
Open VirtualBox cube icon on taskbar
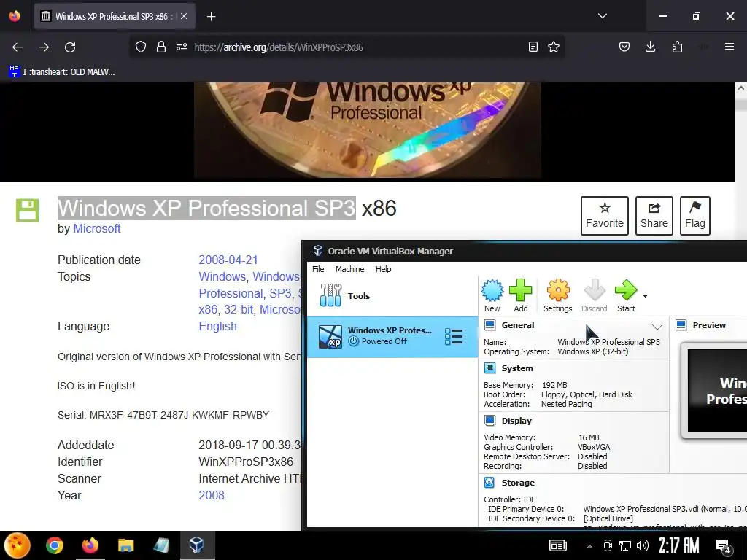pyautogui.click(x=196, y=545)
